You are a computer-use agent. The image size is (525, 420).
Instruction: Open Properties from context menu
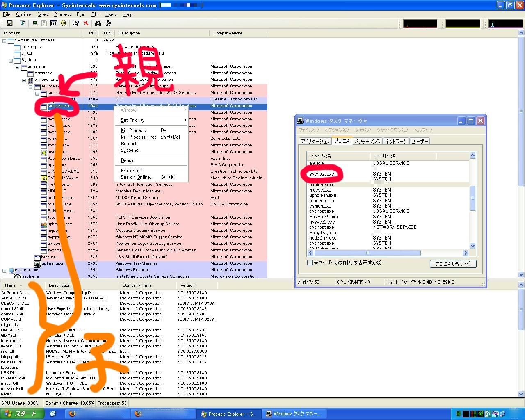pyautogui.click(x=151, y=171)
